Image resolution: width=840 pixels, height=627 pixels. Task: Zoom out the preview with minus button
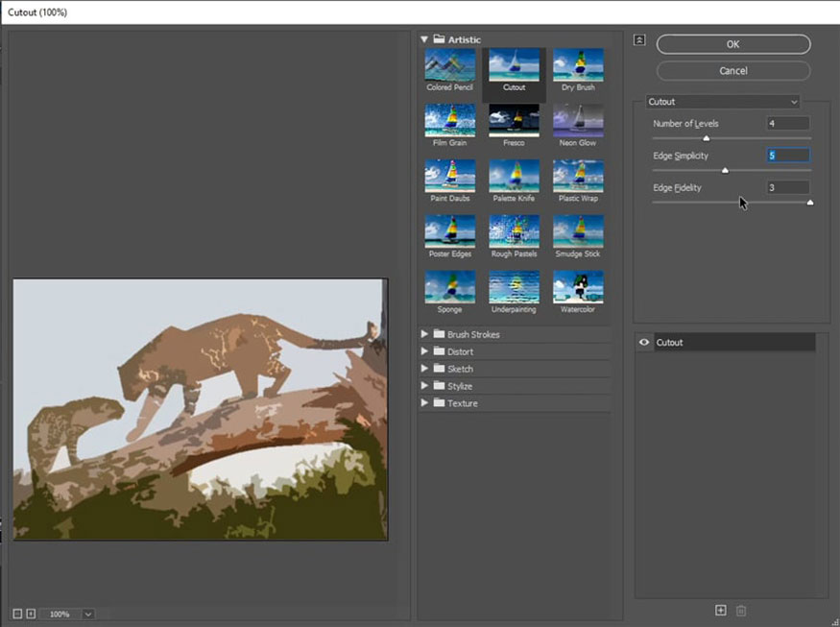click(17, 615)
